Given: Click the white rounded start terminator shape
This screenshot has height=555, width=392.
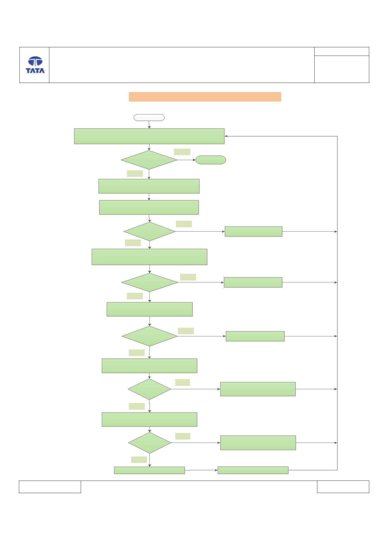Looking at the screenshot, I should [149, 118].
